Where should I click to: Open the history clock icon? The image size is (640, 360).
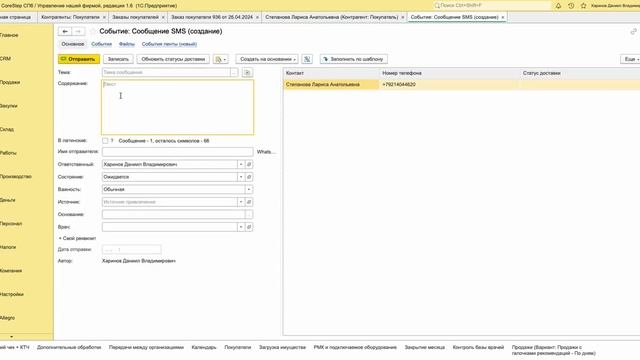(571, 6)
